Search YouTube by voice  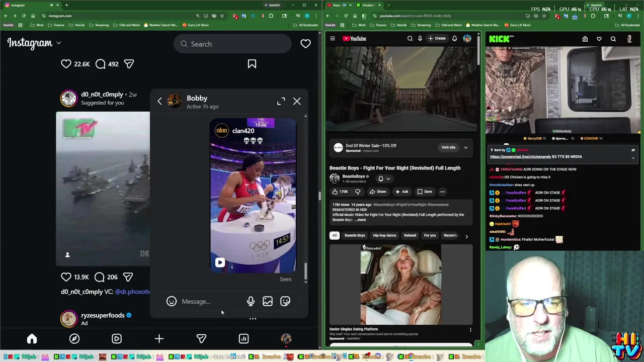point(420,39)
